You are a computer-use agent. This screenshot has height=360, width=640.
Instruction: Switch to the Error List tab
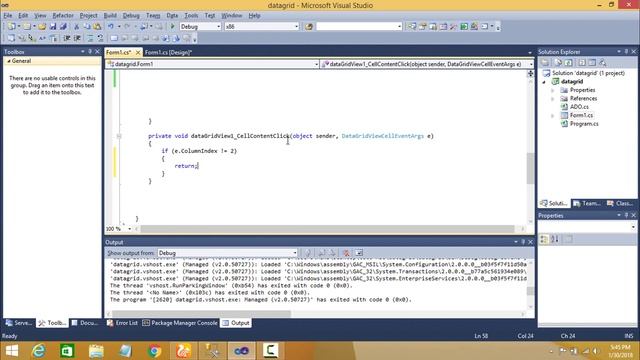coord(122,323)
